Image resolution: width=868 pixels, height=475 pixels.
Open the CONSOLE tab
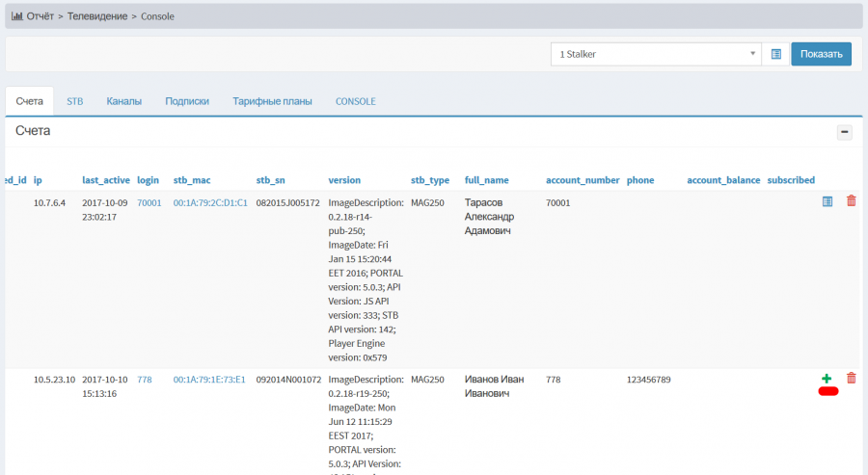pos(355,101)
